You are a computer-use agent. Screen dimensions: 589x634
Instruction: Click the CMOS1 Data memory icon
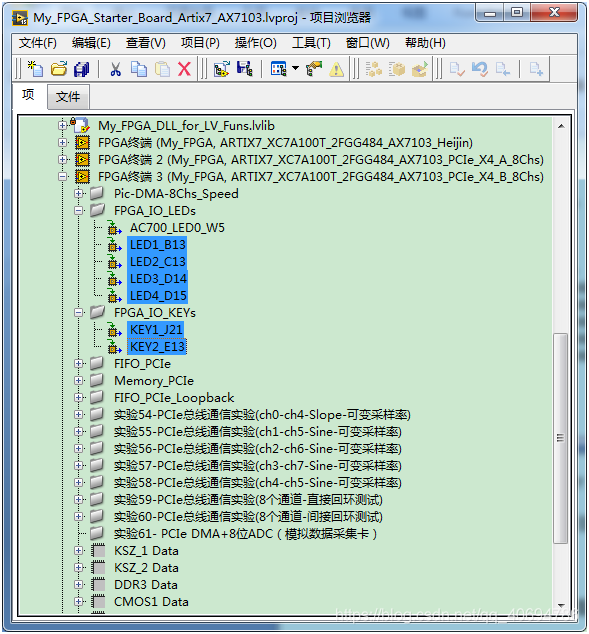(x=98, y=601)
